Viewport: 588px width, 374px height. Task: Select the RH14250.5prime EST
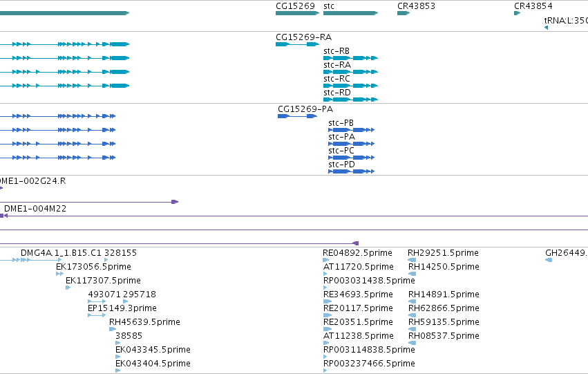[412, 274]
